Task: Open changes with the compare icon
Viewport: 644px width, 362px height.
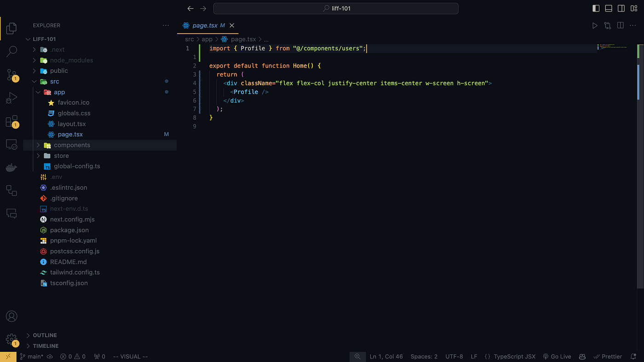Action: (608, 26)
